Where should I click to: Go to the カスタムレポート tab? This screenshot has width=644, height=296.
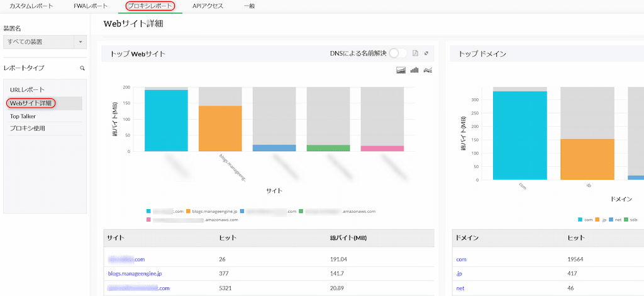31,6
